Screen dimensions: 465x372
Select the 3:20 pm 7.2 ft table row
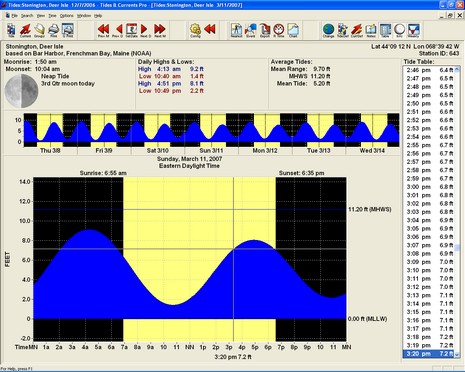429,353
